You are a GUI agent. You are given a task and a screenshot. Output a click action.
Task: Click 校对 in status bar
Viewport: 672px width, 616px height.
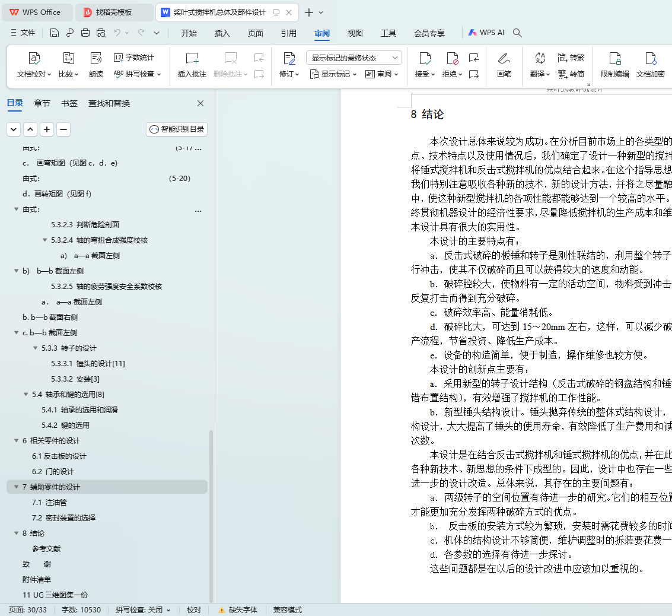(x=194, y=609)
